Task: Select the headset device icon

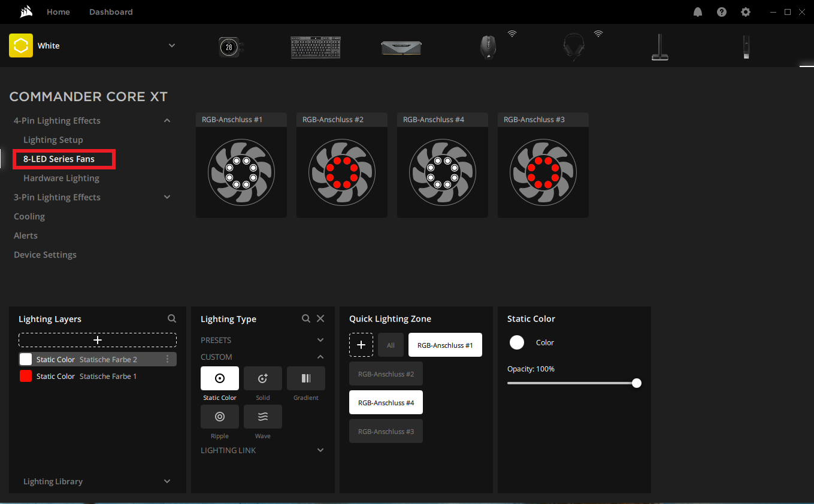Action: pyautogui.click(x=573, y=47)
